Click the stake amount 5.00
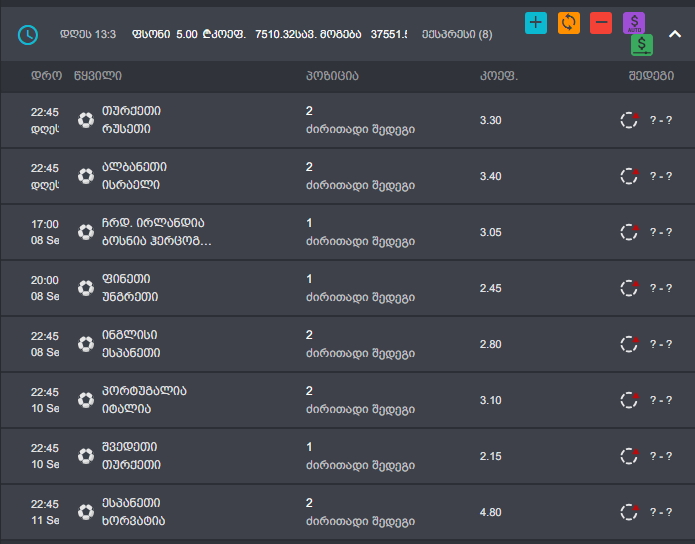Image resolution: width=695 pixels, height=544 pixels. [187, 35]
